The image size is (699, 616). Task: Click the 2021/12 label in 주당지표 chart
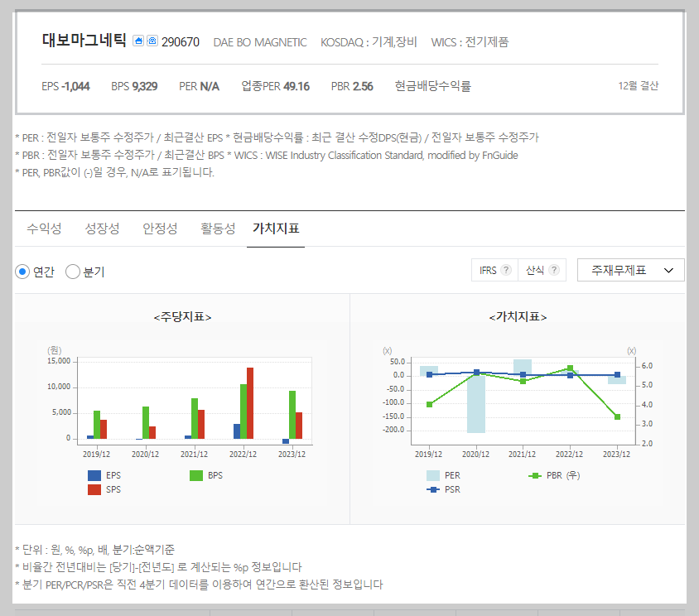[194, 455]
